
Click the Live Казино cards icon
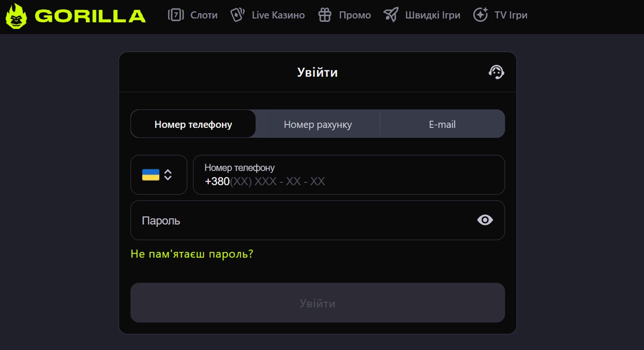tap(237, 15)
